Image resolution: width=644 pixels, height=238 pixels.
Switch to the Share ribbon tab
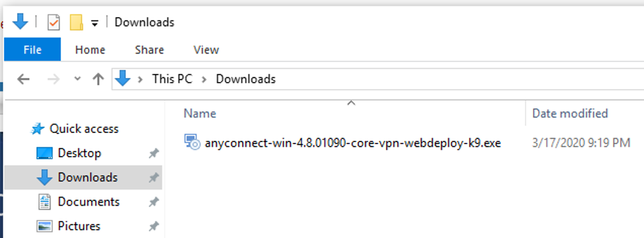[x=149, y=50]
